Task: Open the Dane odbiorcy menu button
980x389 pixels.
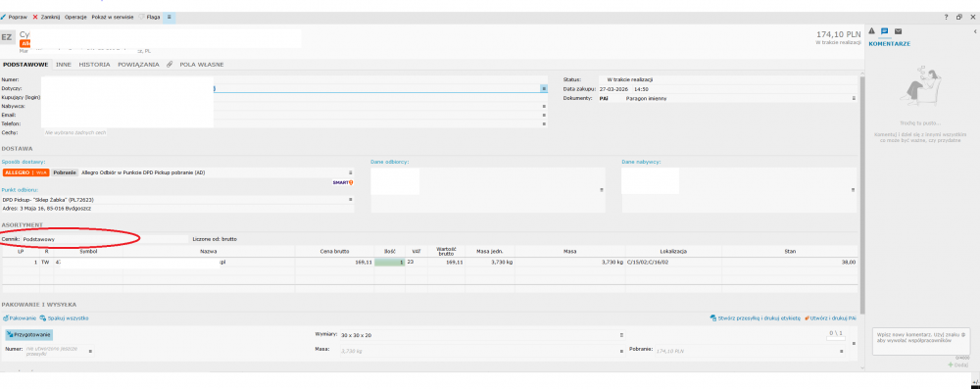Action: 602,189
